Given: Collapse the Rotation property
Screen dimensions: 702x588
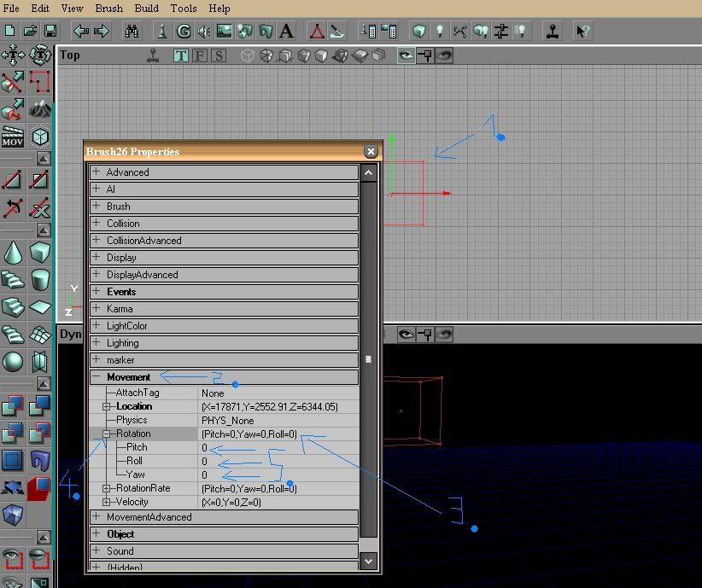Looking at the screenshot, I should tap(106, 434).
